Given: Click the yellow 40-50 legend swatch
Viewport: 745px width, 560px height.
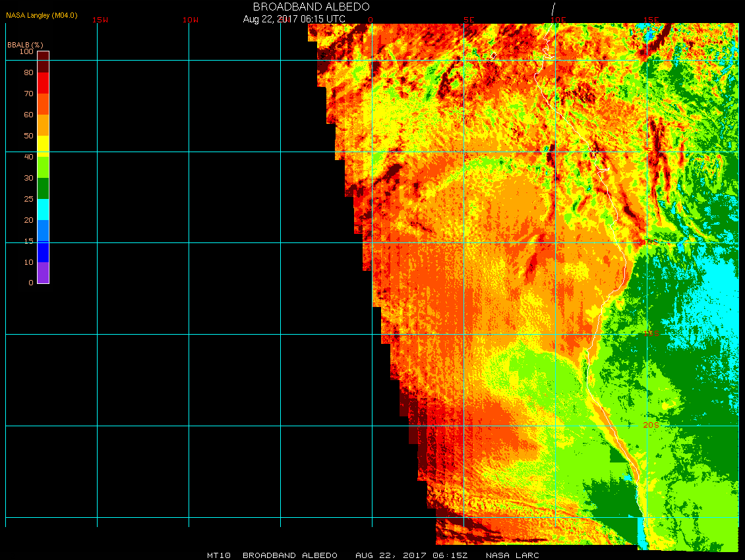Looking at the screenshot, I should (44, 146).
